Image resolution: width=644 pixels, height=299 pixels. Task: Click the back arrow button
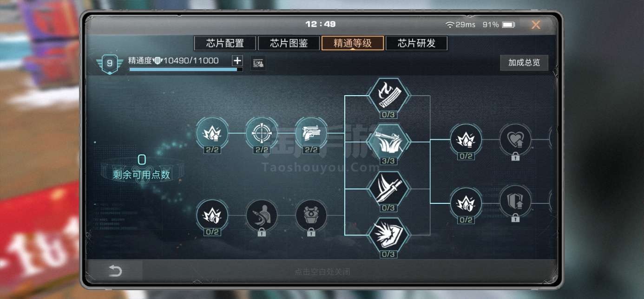(115, 272)
